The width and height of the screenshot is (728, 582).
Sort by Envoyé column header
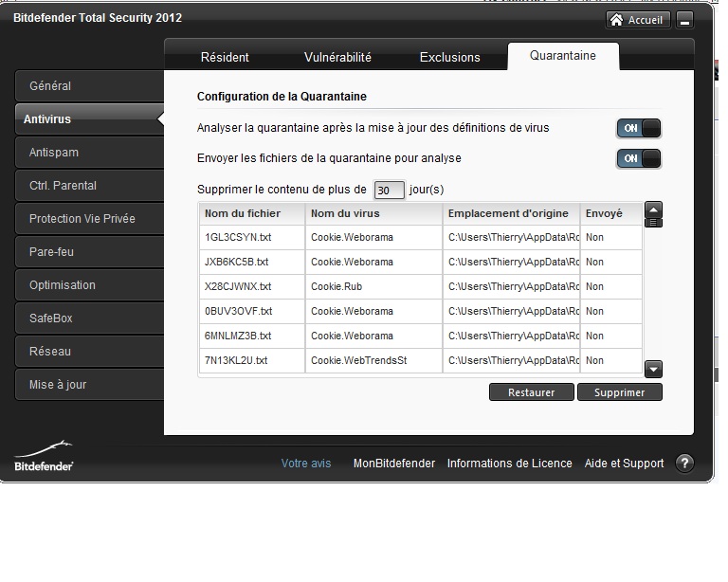[x=611, y=213]
